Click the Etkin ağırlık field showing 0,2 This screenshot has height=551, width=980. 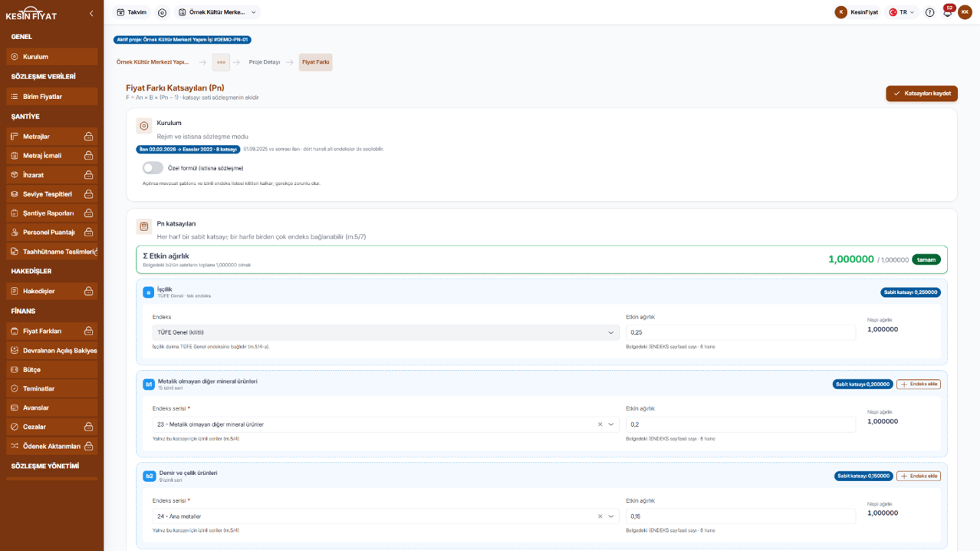(x=741, y=424)
